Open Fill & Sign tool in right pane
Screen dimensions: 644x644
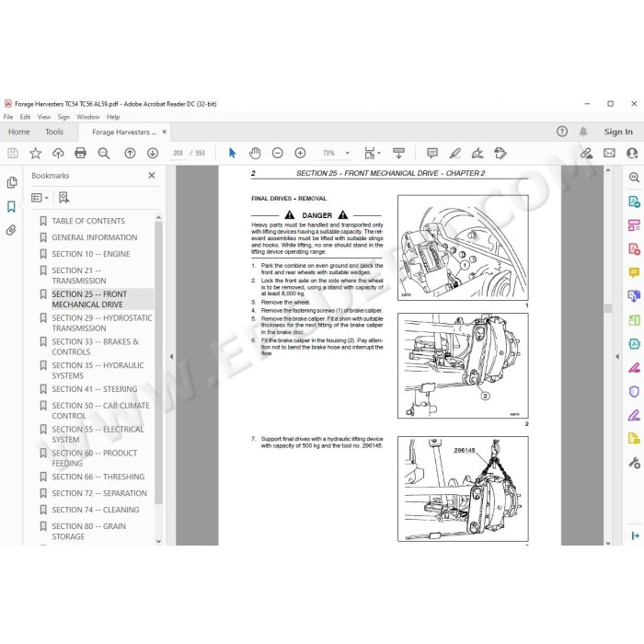point(634,415)
